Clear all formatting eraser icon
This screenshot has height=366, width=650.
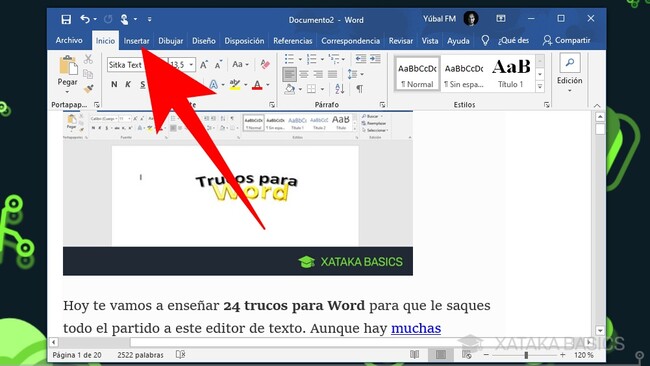point(265,64)
